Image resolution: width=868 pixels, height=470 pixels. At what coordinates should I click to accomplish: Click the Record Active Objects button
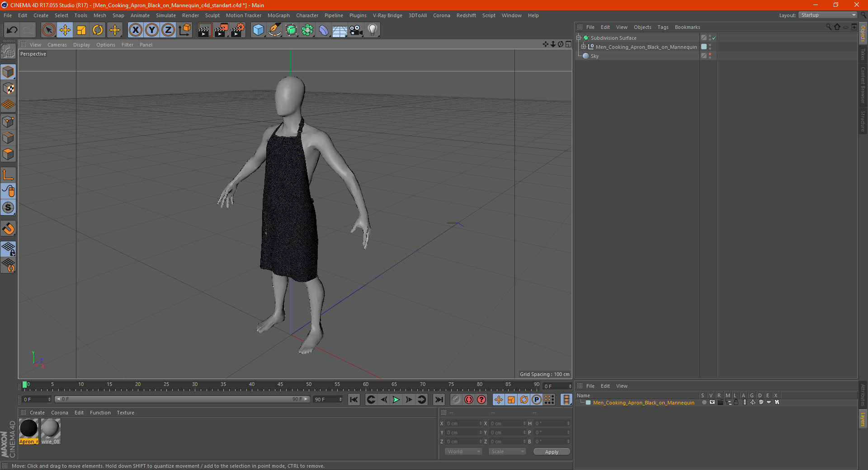[456, 399]
